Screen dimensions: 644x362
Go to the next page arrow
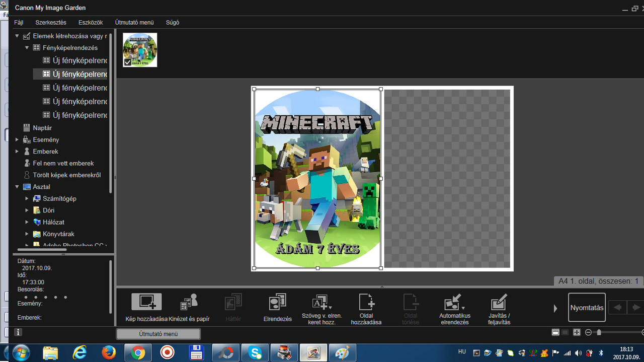coord(635,307)
